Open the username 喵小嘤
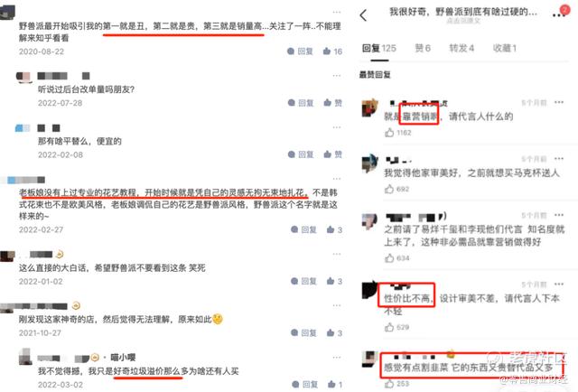The height and width of the screenshot is (392, 578). pyautogui.click(x=123, y=358)
